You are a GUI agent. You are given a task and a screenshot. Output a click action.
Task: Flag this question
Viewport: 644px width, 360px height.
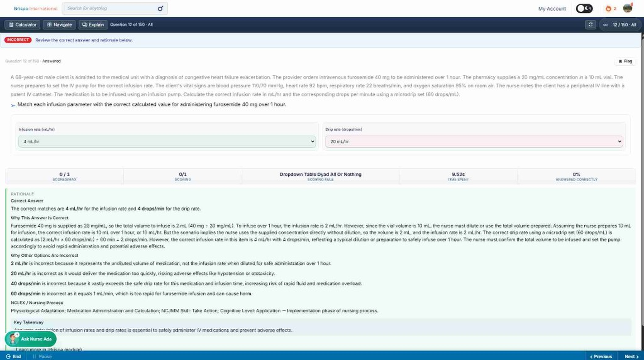(625, 61)
